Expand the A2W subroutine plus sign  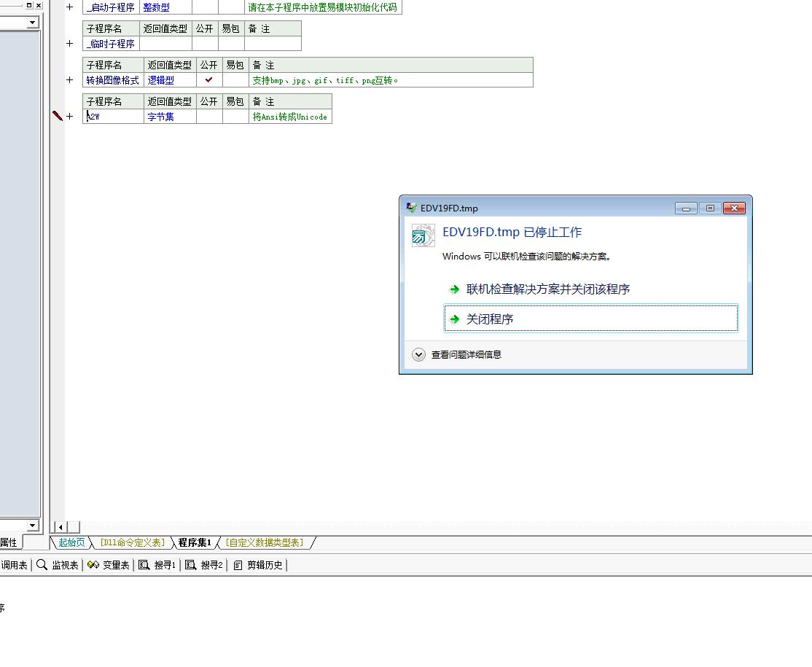(x=69, y=117)
